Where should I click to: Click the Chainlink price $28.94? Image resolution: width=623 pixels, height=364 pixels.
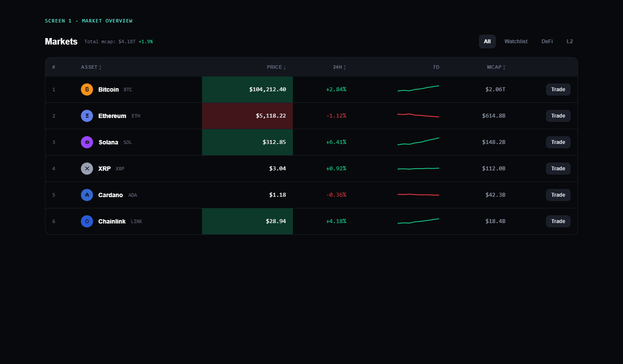(x=276, y=221)
